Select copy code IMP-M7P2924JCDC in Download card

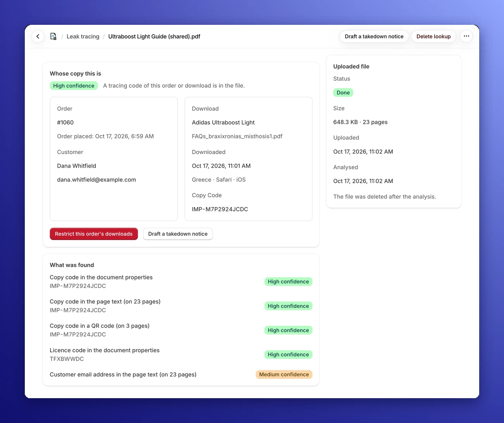220,209
